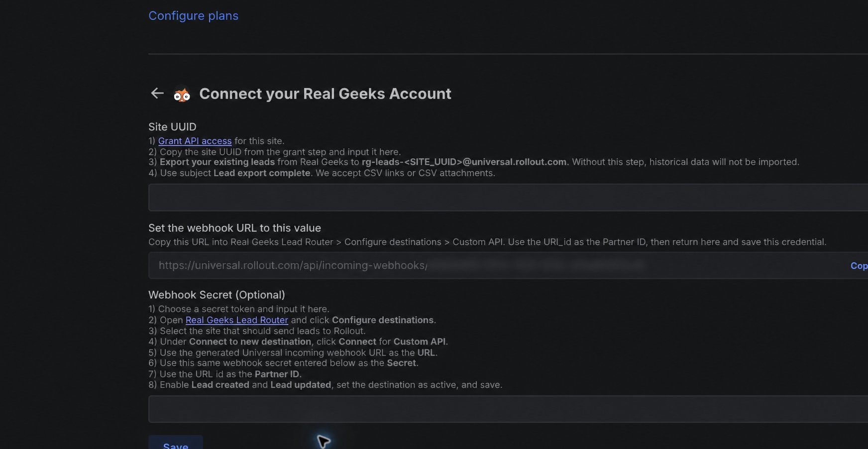Screen dimensions: 868x449
Task: Open the Real Geeks Lead Router link
Action: pos(237,320)
